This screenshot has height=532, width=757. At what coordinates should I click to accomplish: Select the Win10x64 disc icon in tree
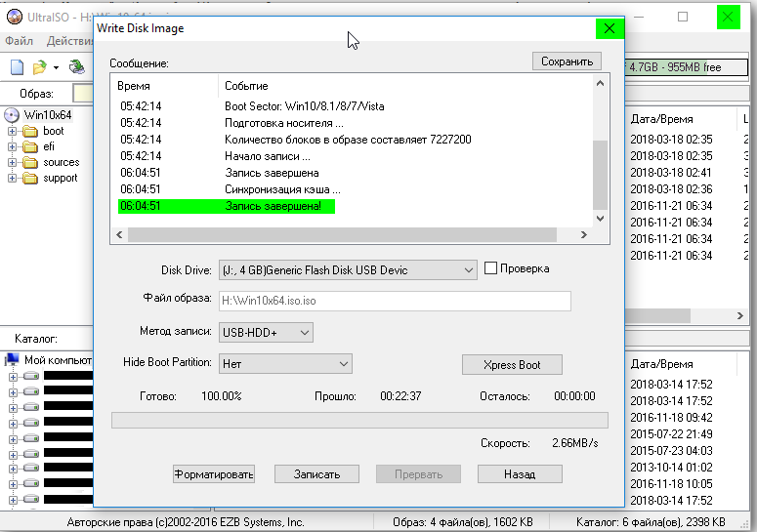(12, 115)
